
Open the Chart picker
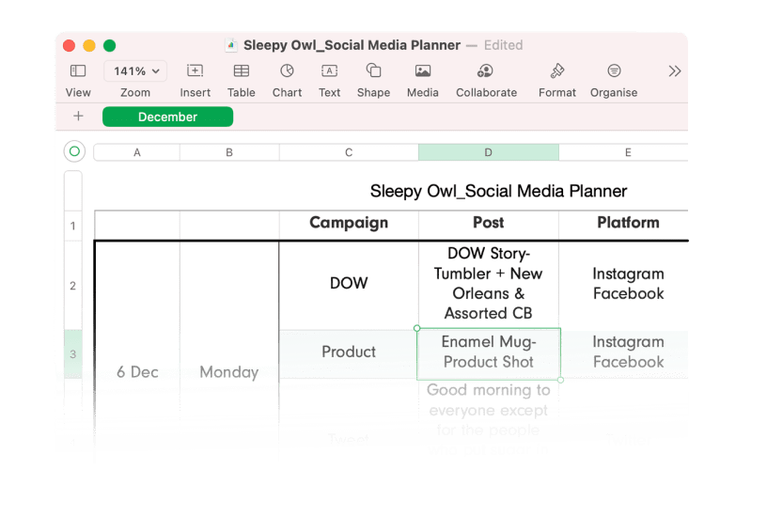(x=287, y=71)
